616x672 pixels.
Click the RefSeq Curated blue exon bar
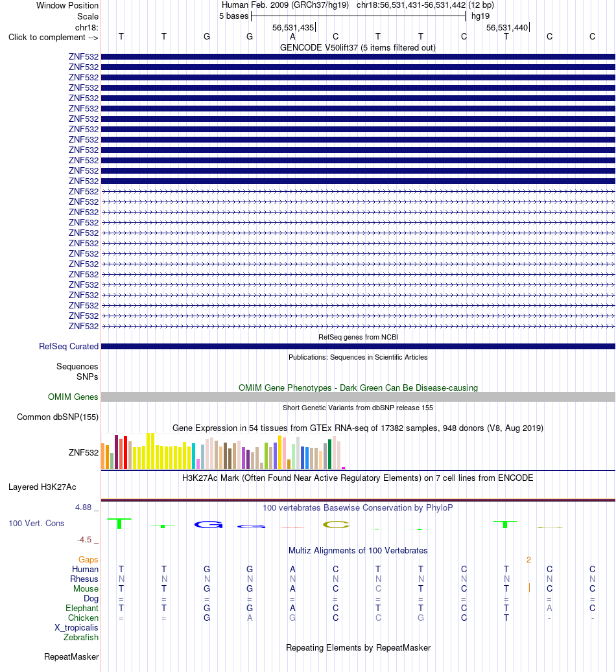click(x=358, y=346)
